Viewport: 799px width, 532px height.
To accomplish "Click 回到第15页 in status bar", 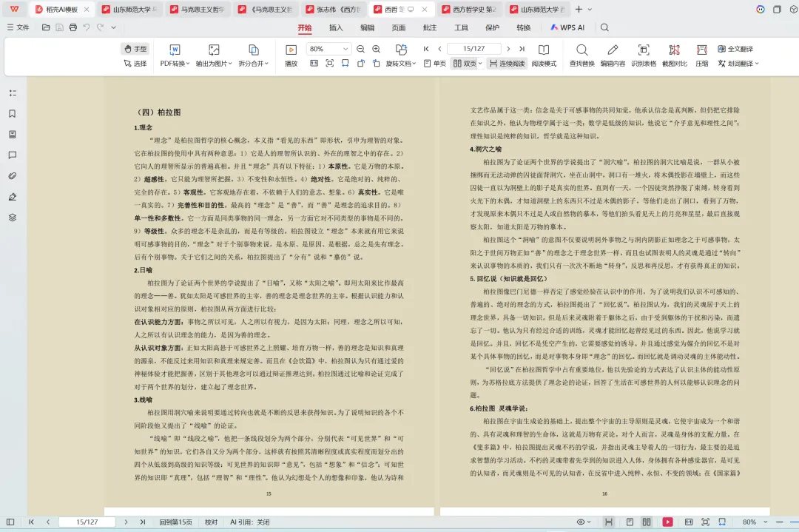I will pos(176,522).
